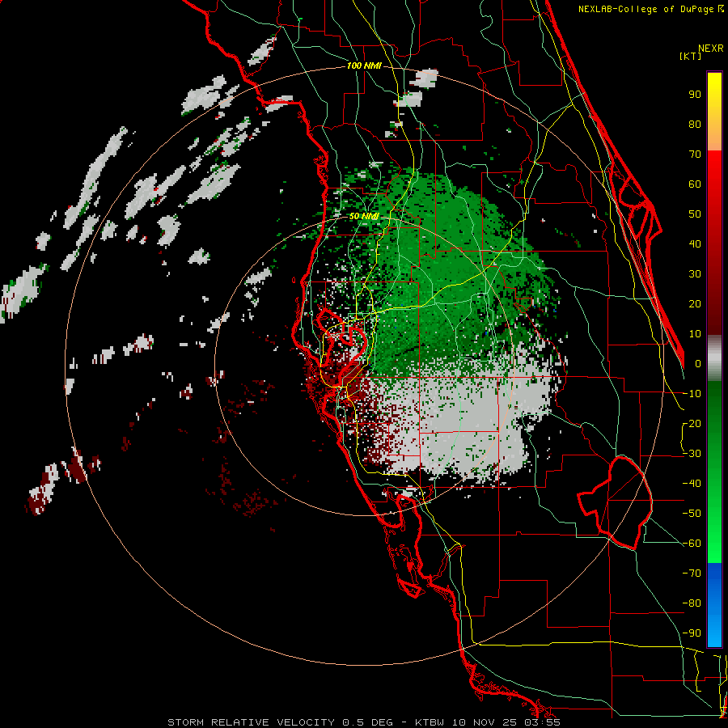Click the -30 value on the velocity scale
728x728 pixels.
tap(692, 454)
